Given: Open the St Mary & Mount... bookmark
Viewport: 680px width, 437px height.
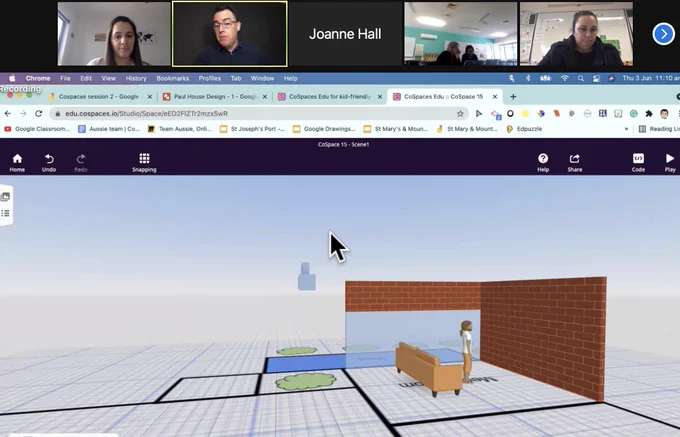Looking at the screenshot, I should pos(467,129).
